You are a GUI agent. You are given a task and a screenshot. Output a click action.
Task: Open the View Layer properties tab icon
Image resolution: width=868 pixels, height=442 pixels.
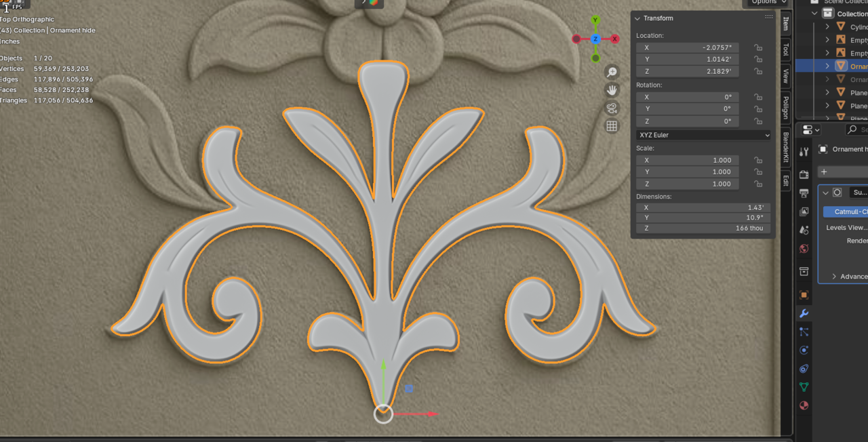click(x=804, y=212)
